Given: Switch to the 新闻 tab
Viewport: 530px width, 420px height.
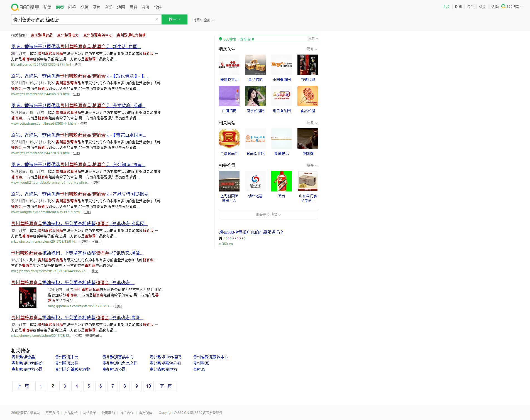Looking at the screenshot, I should [x=47, y=7].
